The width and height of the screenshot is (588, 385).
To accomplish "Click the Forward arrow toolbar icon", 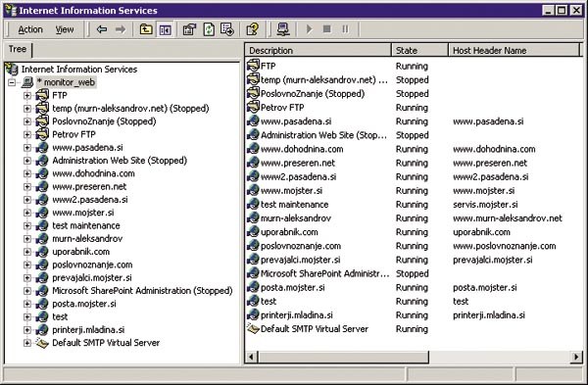I will coord(121,29).
